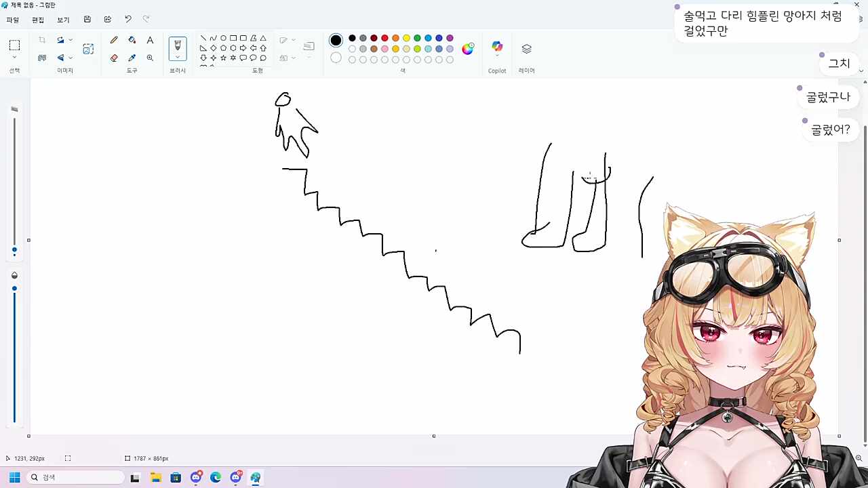Select the secondary color 2 circle
Viewport: 868px width, 488px height.
tap(336, 58)
